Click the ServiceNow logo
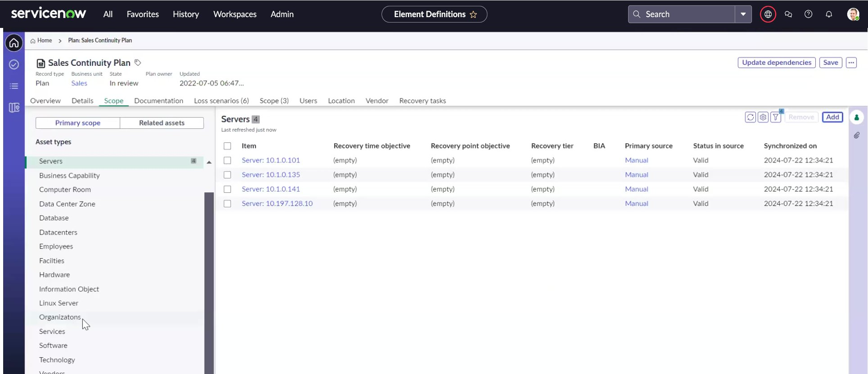The width and height of the screenshot is (868, 374). [x=49, y=14]
